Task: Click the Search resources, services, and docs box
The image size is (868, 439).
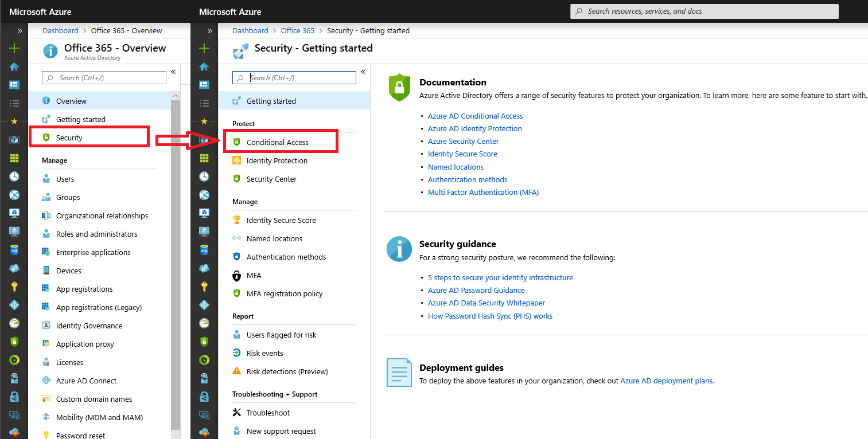Action: coord(704,11)
